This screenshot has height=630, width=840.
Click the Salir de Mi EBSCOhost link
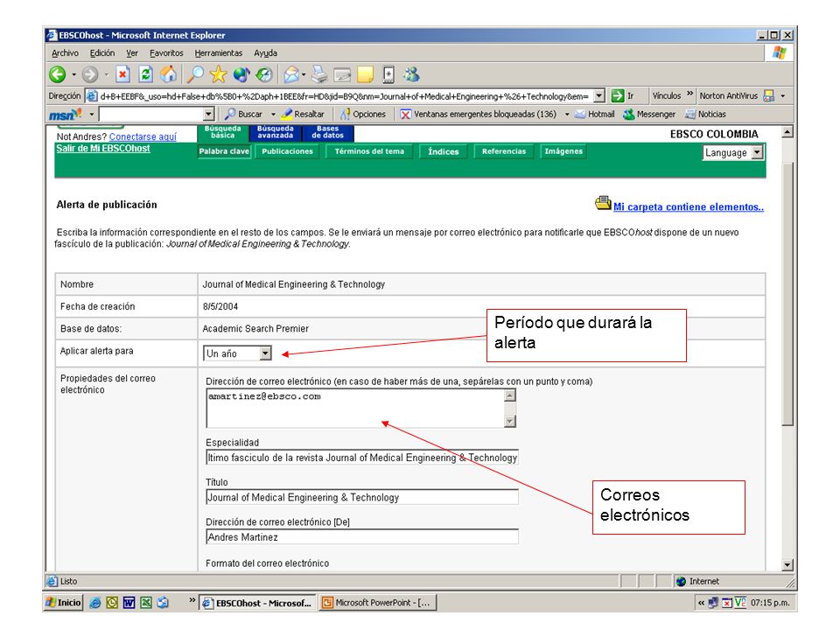pyautogui.click(x=103, y=149)
